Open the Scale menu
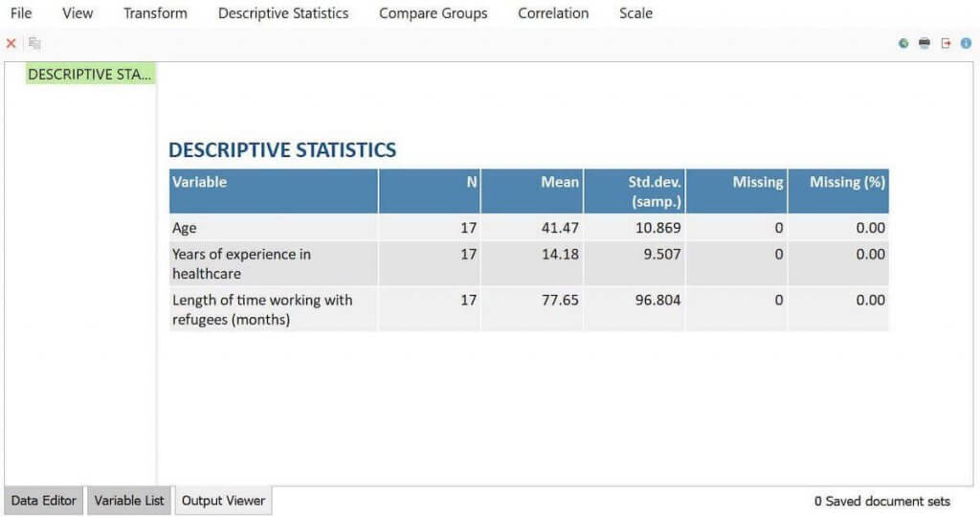 point(635,13)
